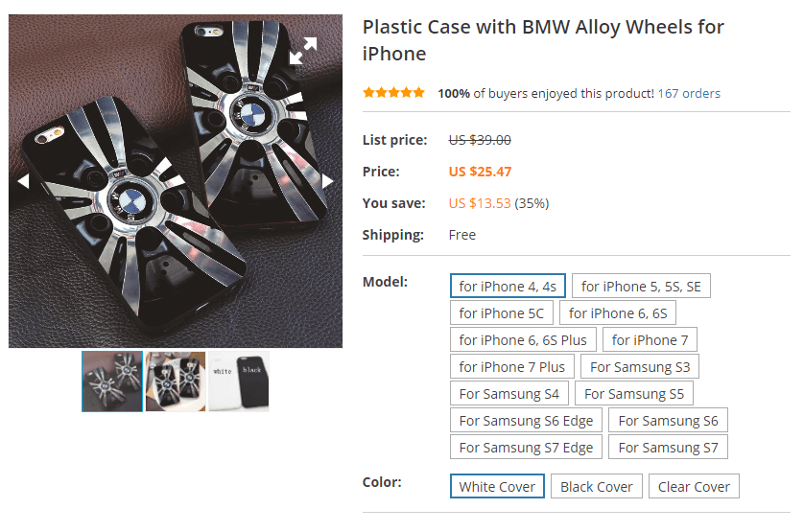View the white and black cover thumbnail
The width and height of the screenshot is (804, 532).
click(x=239, y=382)
